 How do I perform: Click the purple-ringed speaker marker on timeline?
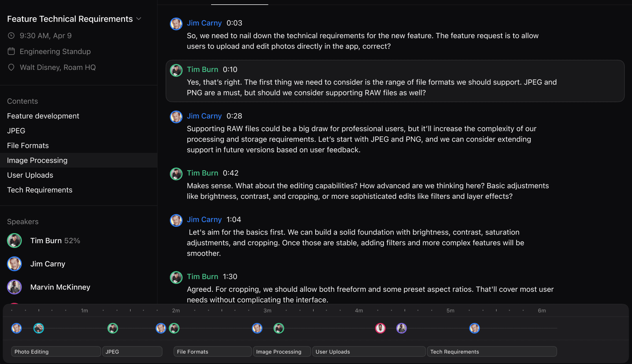[x=401, y=328]
